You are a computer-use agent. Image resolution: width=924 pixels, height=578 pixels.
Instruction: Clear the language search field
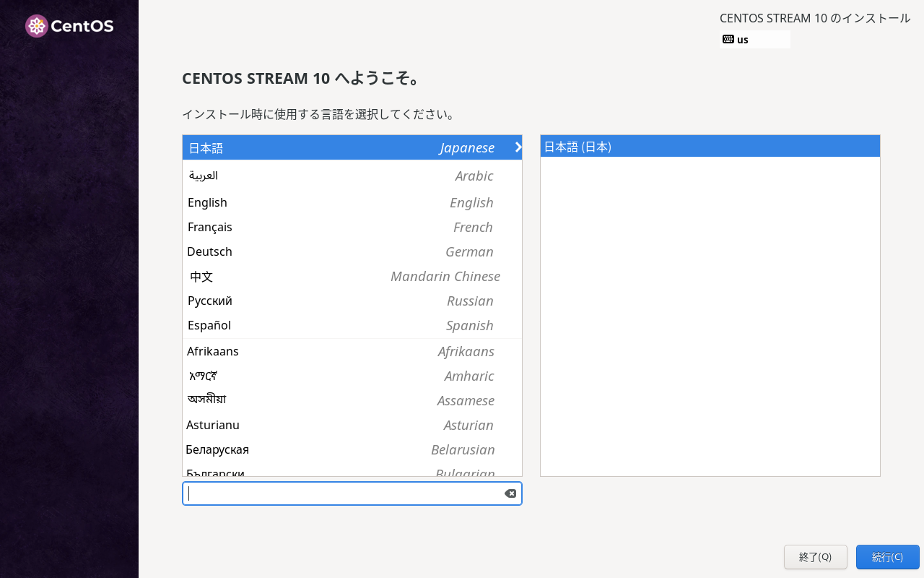click(510, 493)
